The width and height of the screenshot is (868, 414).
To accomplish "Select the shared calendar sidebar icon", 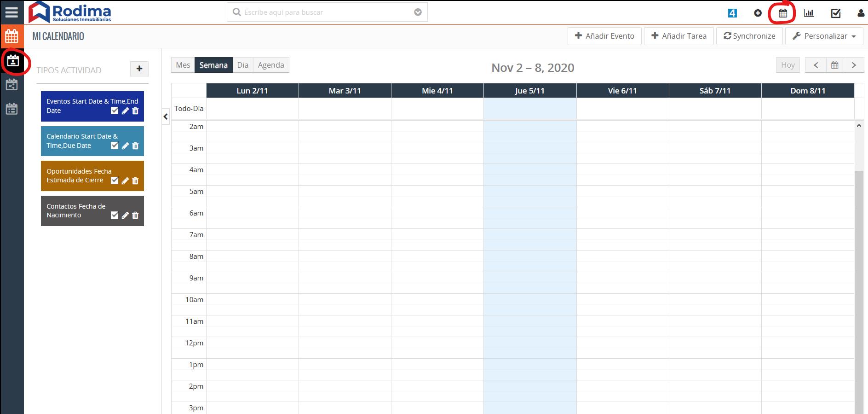I will 12,85.
